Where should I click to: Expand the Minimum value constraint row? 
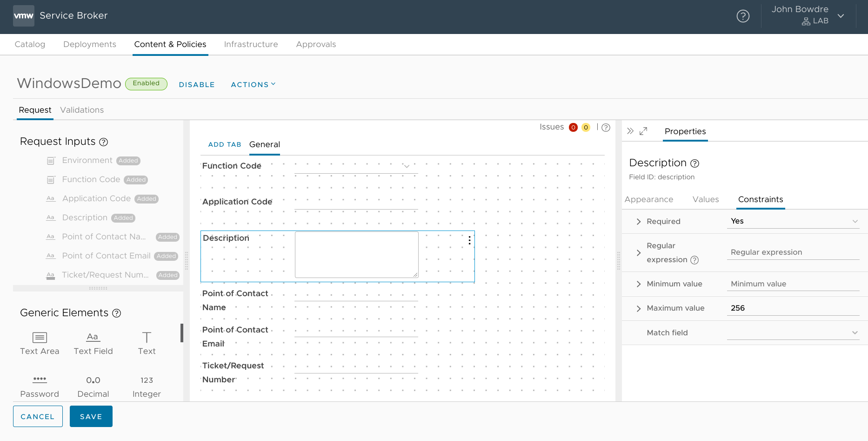(x=639, y=284)
